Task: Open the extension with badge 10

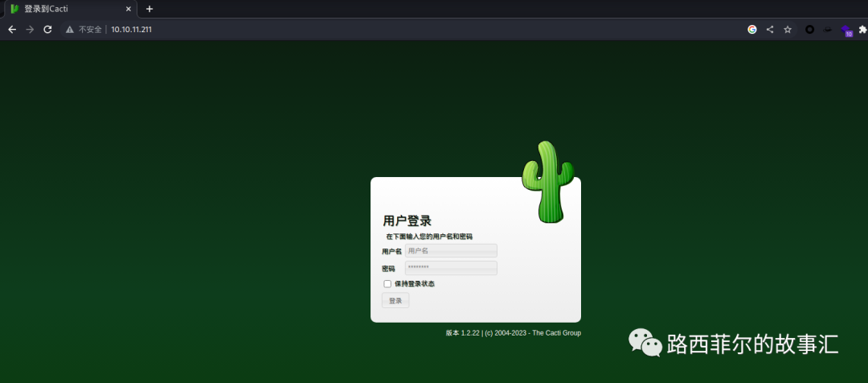Action: [845, 31]
